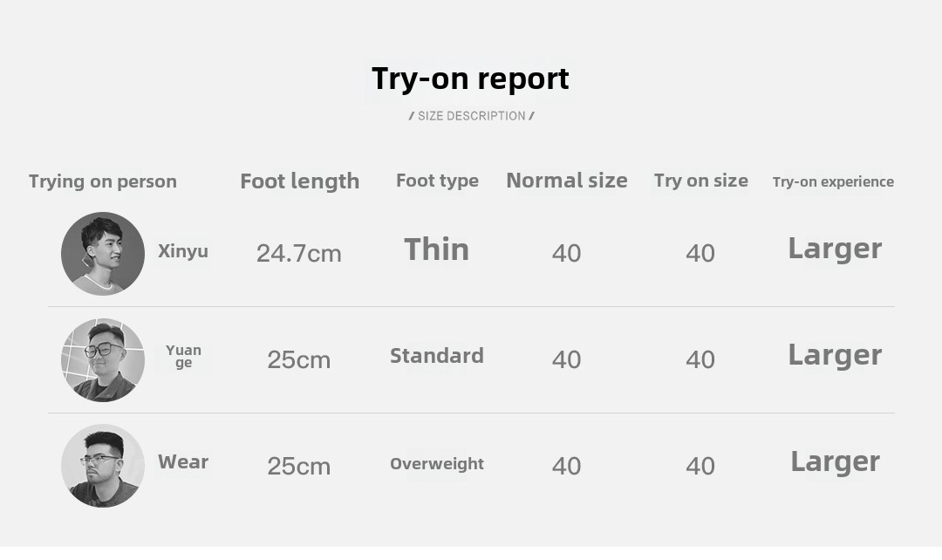
Task: Click Wear's round profile photo
Action: 103,466
